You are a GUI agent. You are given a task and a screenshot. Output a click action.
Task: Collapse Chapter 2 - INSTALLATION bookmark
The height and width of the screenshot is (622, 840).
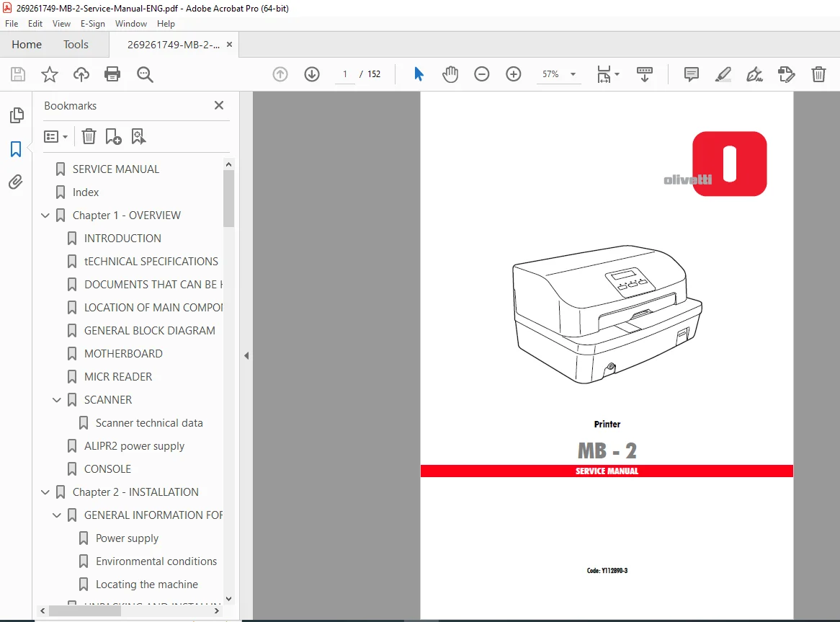[45, 492]
